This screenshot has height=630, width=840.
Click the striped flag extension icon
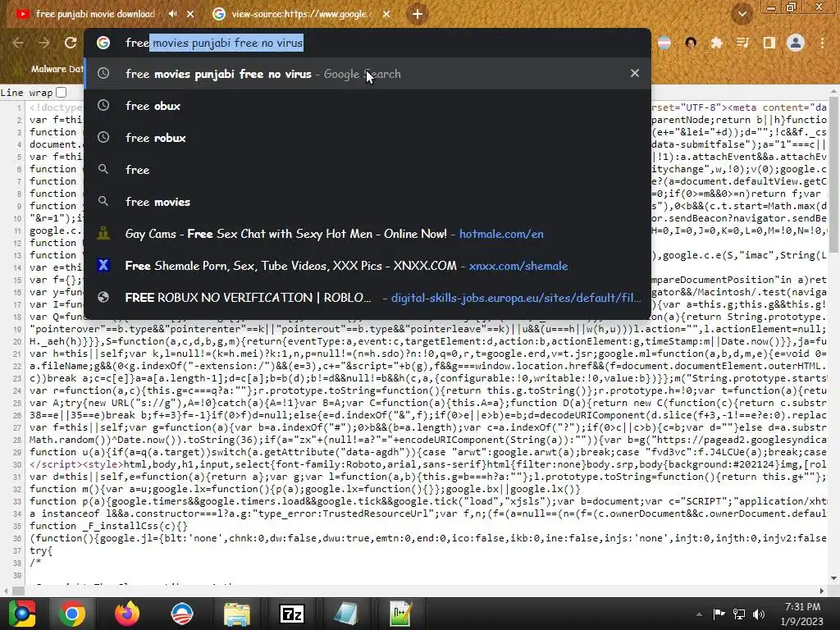pyautogui.click(x=664, y=43)
